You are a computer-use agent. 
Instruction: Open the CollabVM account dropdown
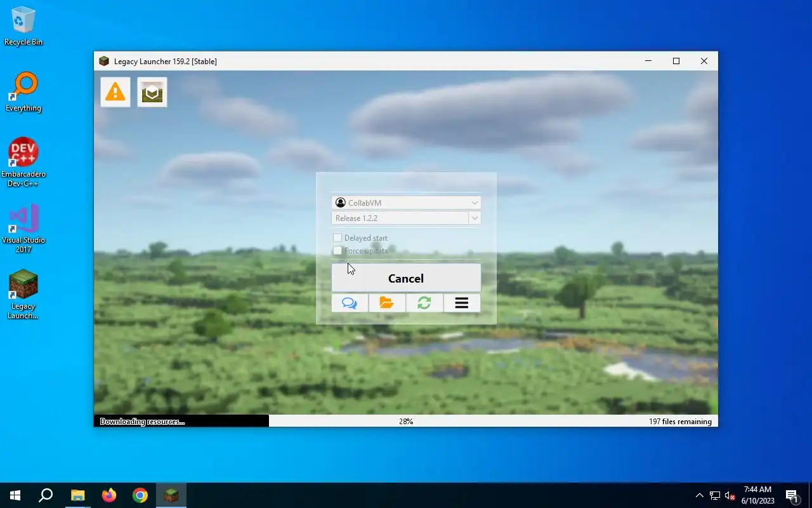(x=406, y=203)
